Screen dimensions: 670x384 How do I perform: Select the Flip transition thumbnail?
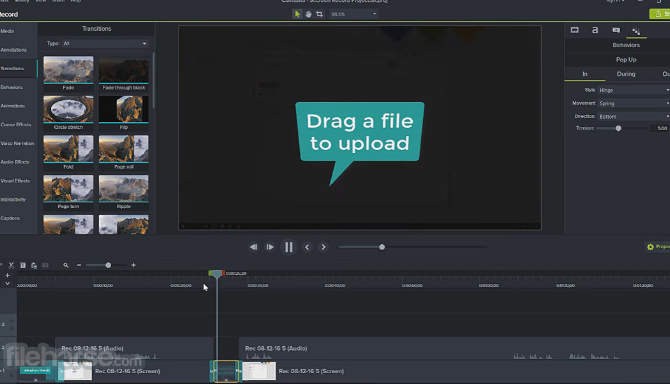coord(123,109)
